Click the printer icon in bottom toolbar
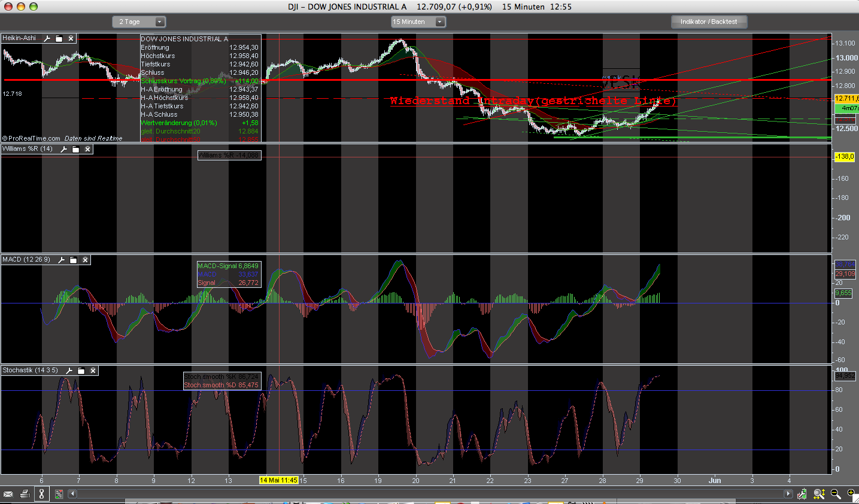859x504 pixels. click(x=25, y=494)
